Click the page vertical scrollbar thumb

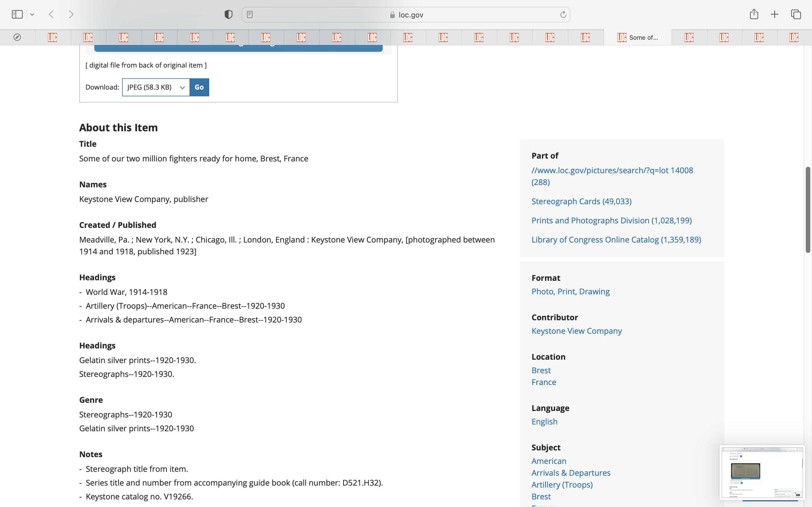pyautogui.click(x=808, y=210)
